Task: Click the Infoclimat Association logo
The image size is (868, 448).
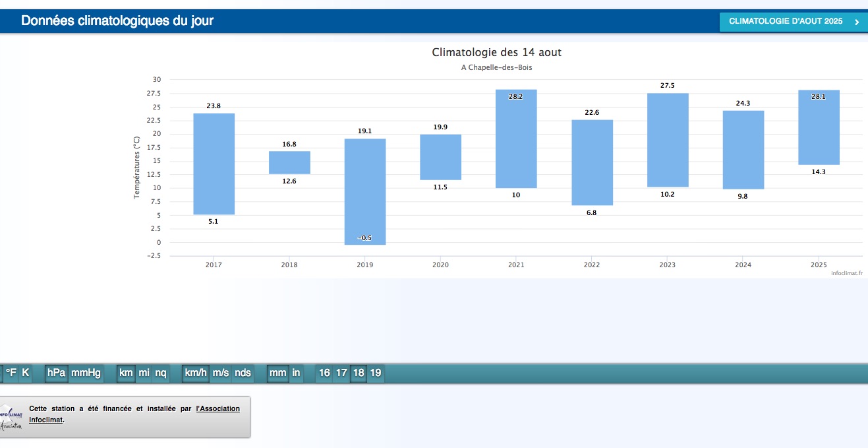Action: 11,418
